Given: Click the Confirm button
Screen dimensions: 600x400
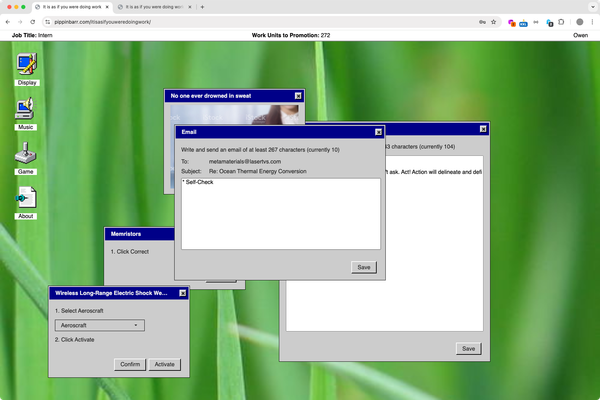Looking at the screenshot, I should pos(130,364).
